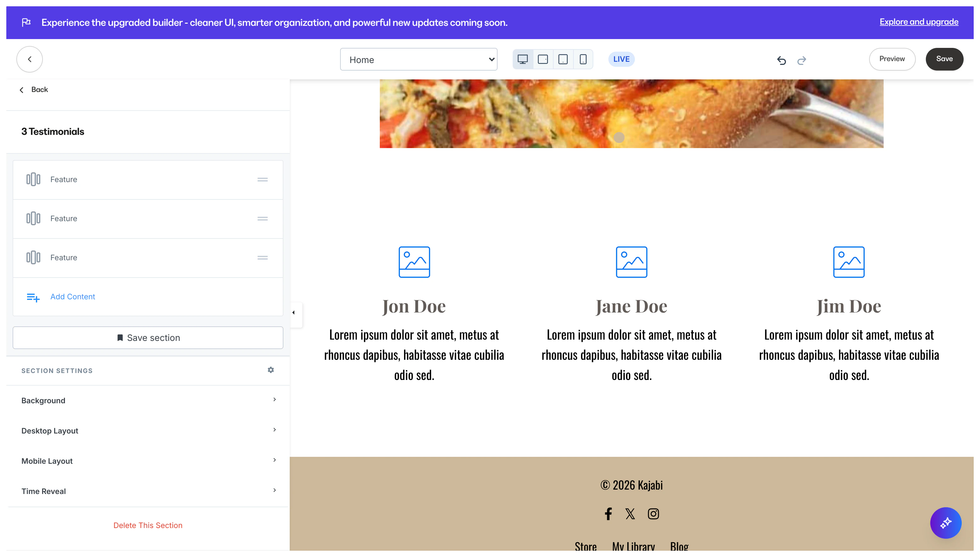This screenshot has width=980, height=557.
Task: Click the undo arrow icon
Action: [781, 60]
